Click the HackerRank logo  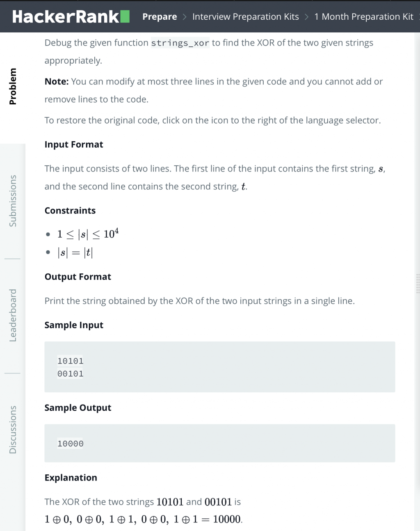tap(71, 17)
